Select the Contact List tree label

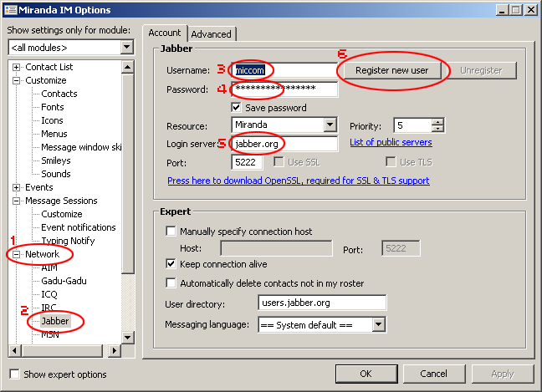tap(49, 67)
